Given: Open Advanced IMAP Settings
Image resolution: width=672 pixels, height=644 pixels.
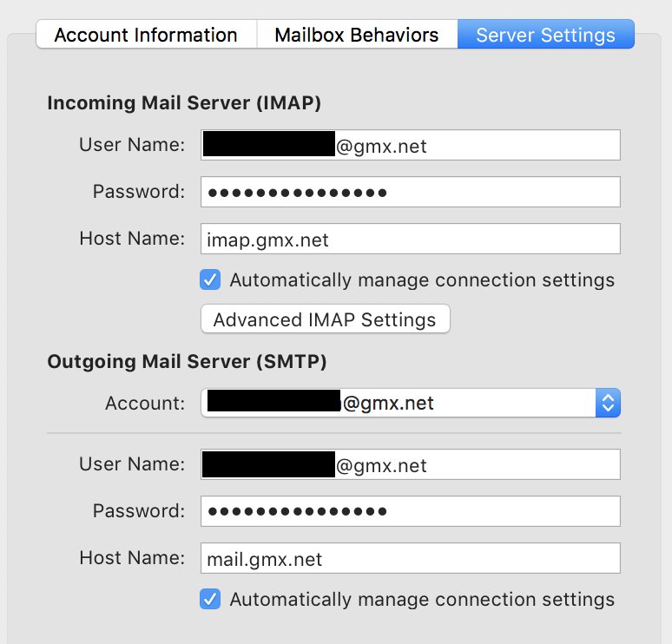Looking at the screenshot, I should click(x=326, y=319).
